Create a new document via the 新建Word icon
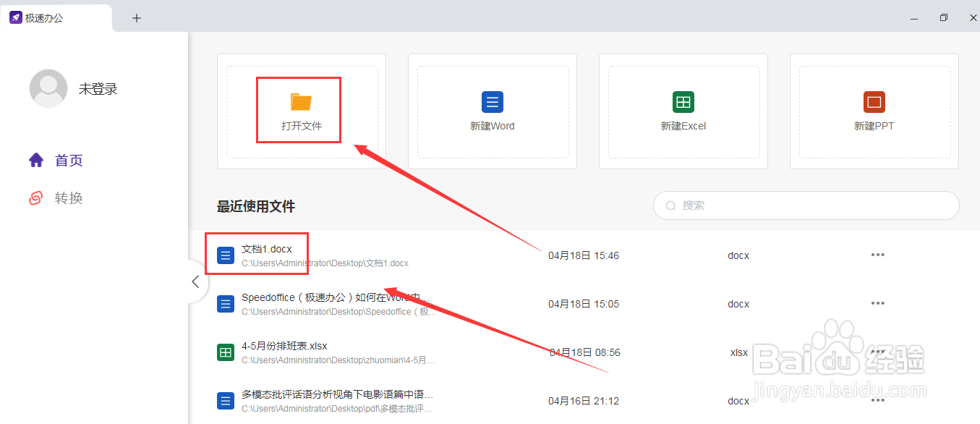980x424 pixels. [x=492, y=102]
